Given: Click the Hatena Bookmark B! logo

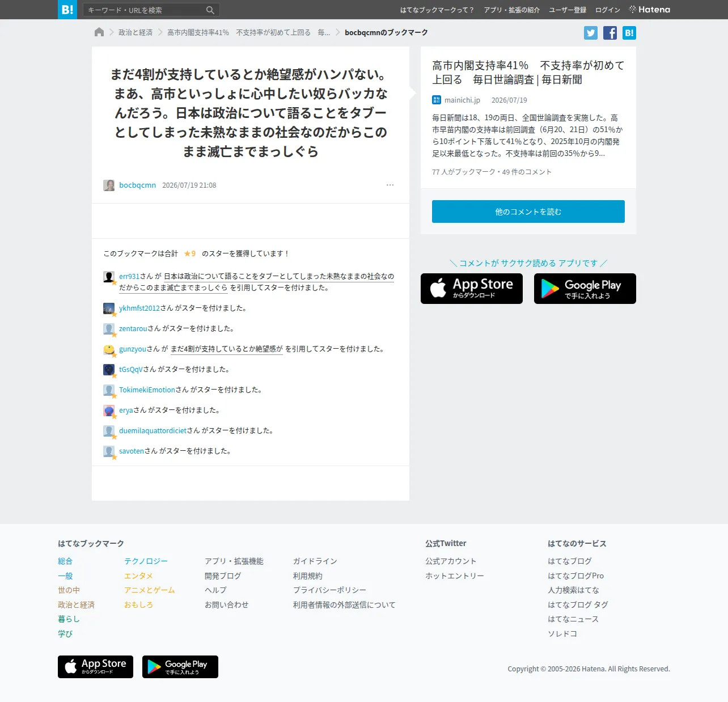Looking at the screenshot, I should 67,10.
